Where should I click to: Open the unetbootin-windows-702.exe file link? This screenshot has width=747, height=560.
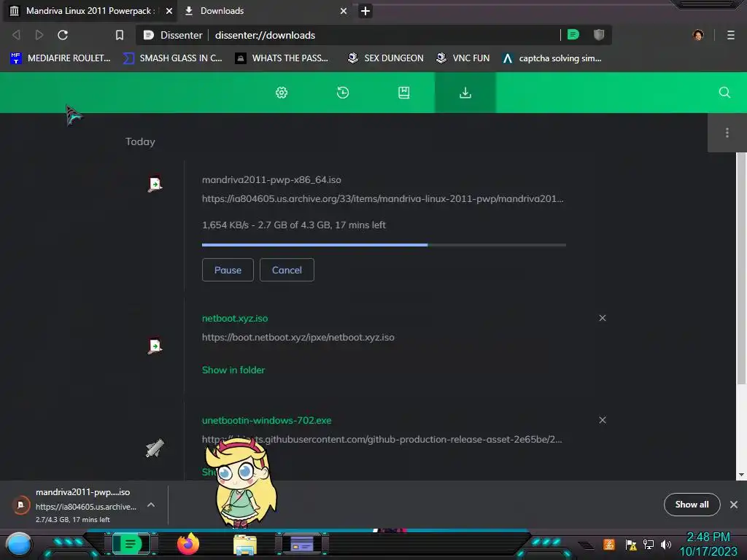pyautogui.click(x=267, y=421)
